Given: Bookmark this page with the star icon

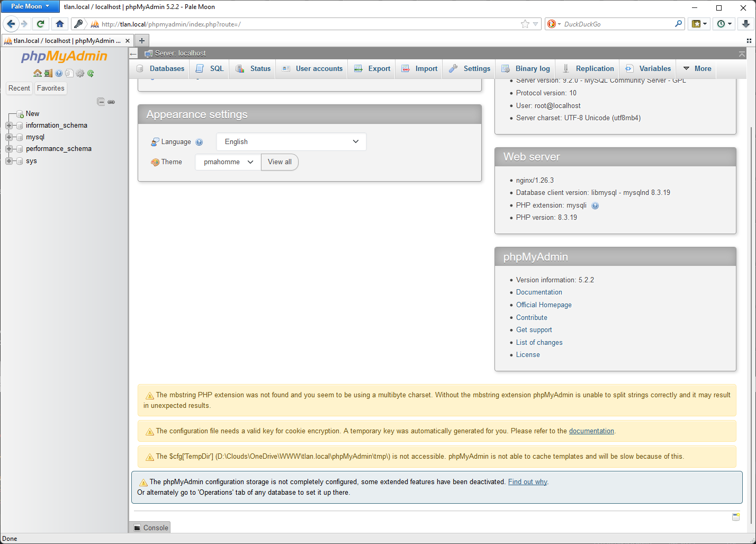Looking at the screenshot, I should pos(525,24).
